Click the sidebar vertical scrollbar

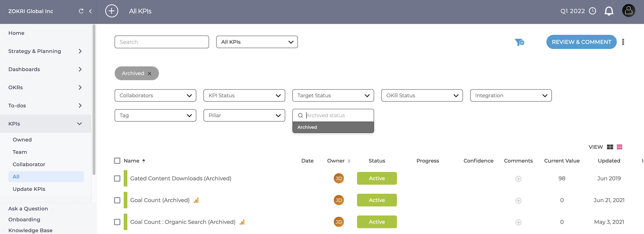point(94,100)
